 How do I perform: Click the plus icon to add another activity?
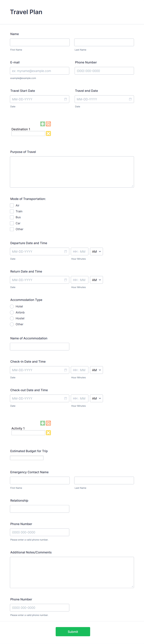42,423
